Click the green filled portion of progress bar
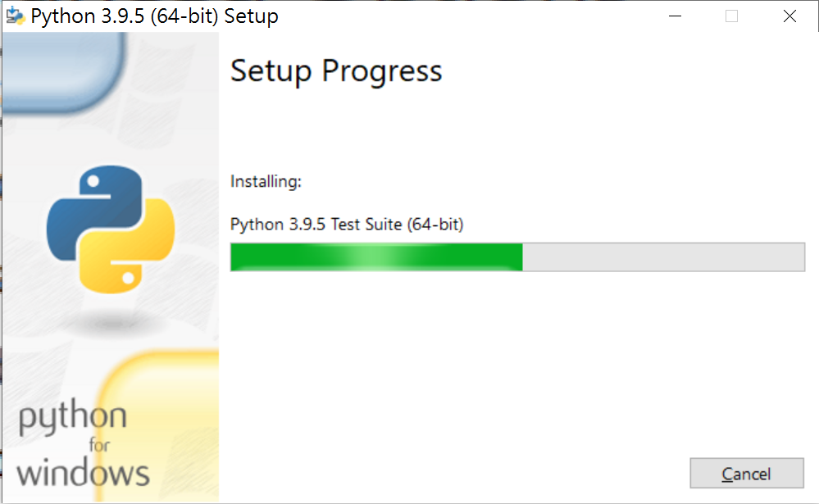Viewport: 819px width, 504px height. [376, 257]
